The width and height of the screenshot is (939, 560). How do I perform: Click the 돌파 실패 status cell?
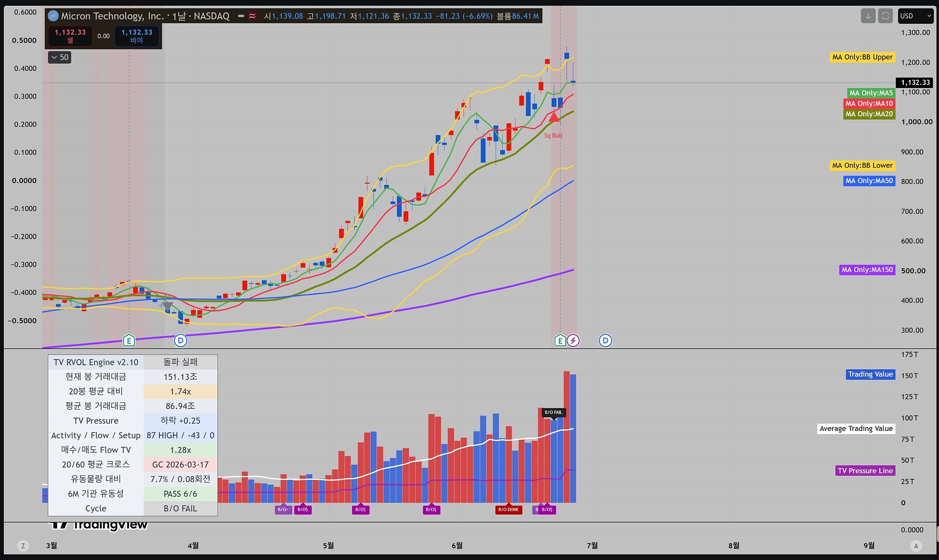tap(180, 362)
